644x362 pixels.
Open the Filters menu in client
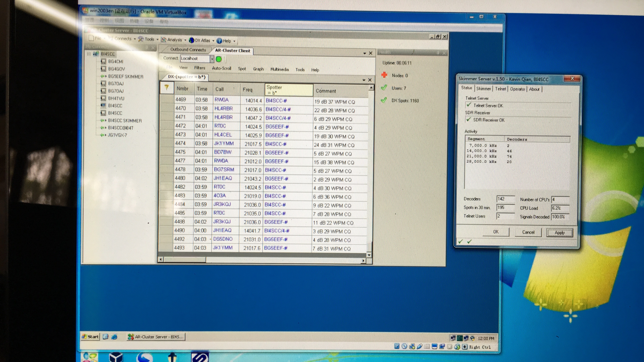(200, 68)
